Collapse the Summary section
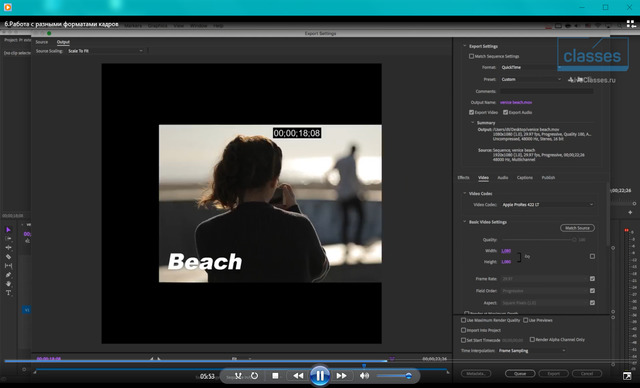Viewport: 640px width, 388px height. (473, 122)
